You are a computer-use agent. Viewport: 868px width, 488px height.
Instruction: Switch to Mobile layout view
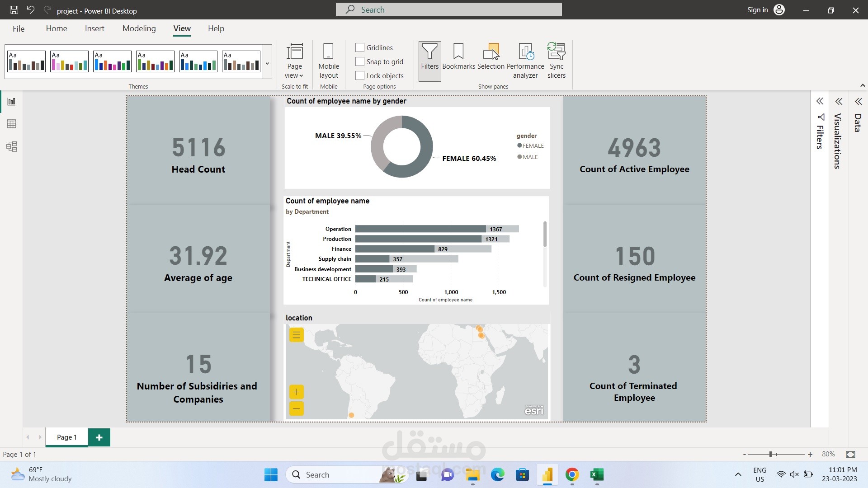[x=329, y=61]
